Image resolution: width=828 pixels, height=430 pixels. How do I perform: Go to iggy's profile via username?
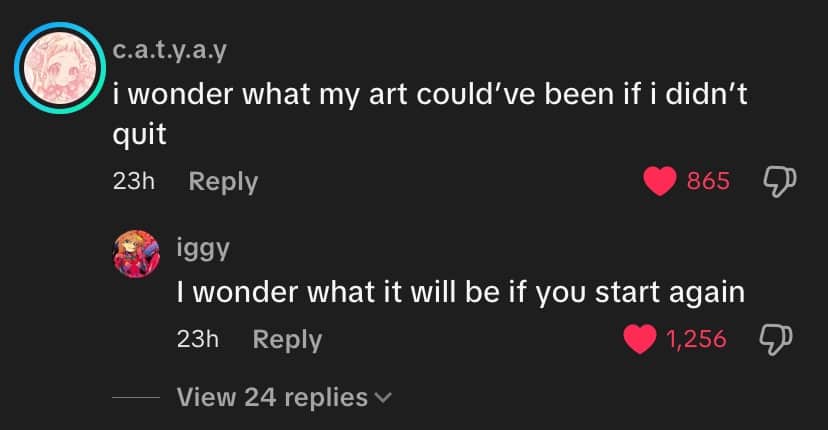coord(202,248)
